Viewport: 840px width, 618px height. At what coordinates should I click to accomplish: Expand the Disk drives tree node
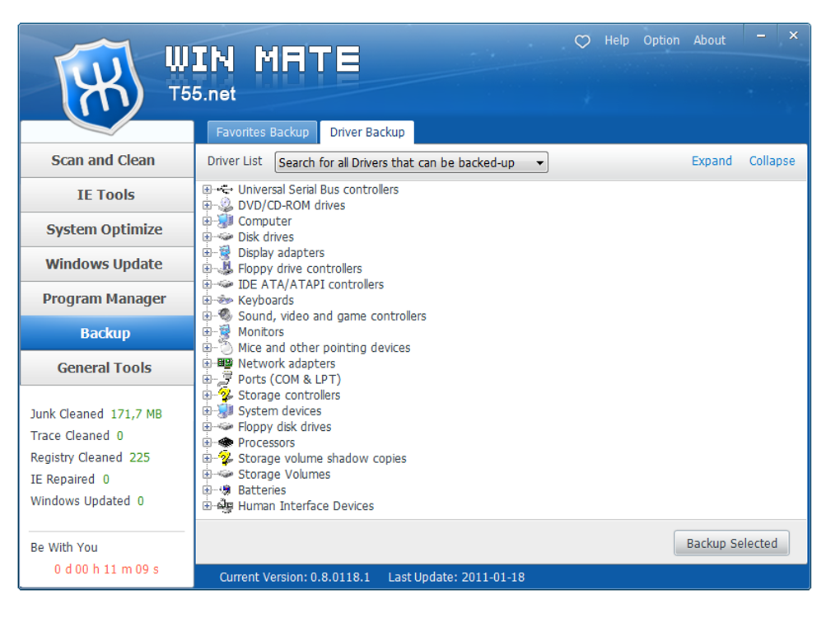pos(207,236)
